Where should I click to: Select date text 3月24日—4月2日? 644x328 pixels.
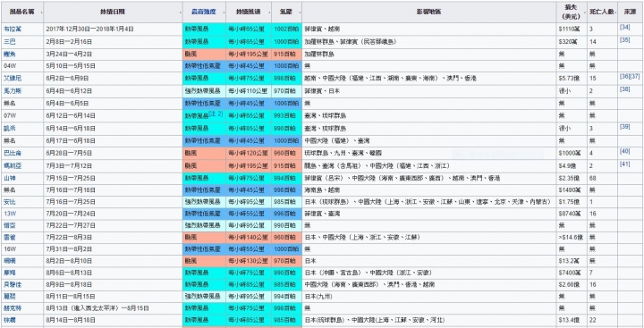[69, 54]
